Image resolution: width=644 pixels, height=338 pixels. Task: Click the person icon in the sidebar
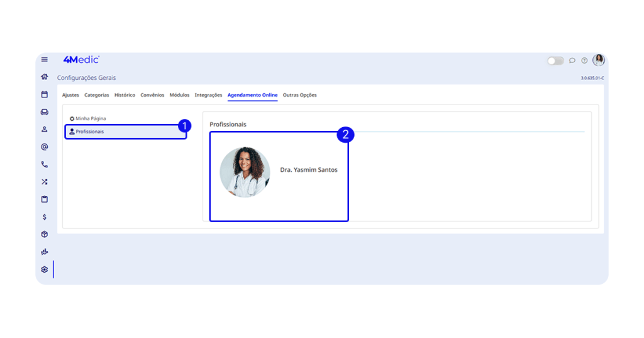click(x=45, y=130)
